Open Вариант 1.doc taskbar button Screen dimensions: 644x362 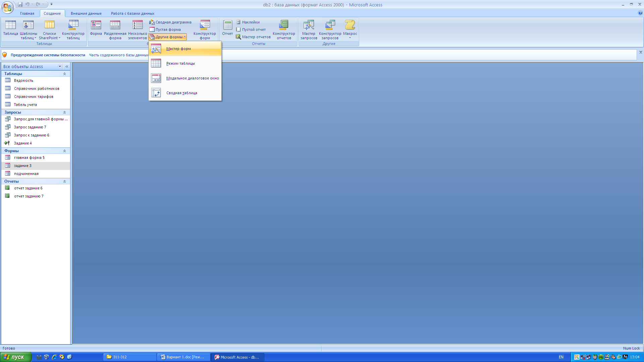pyautogui.click(x=184, y=357)
